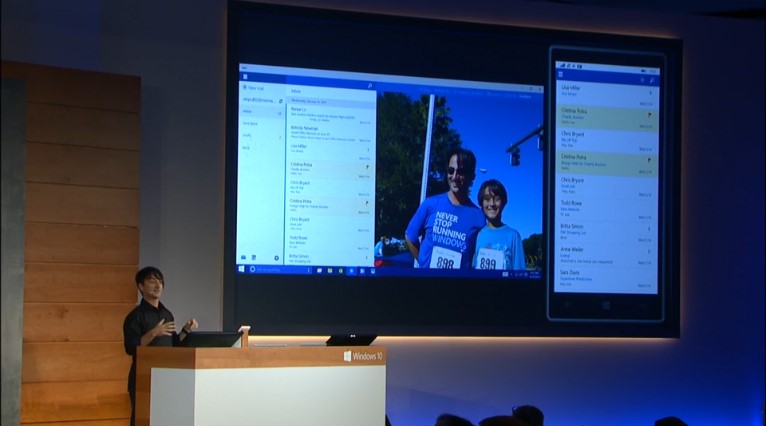Select the Inbox folder in left pane

click(248, 112)
